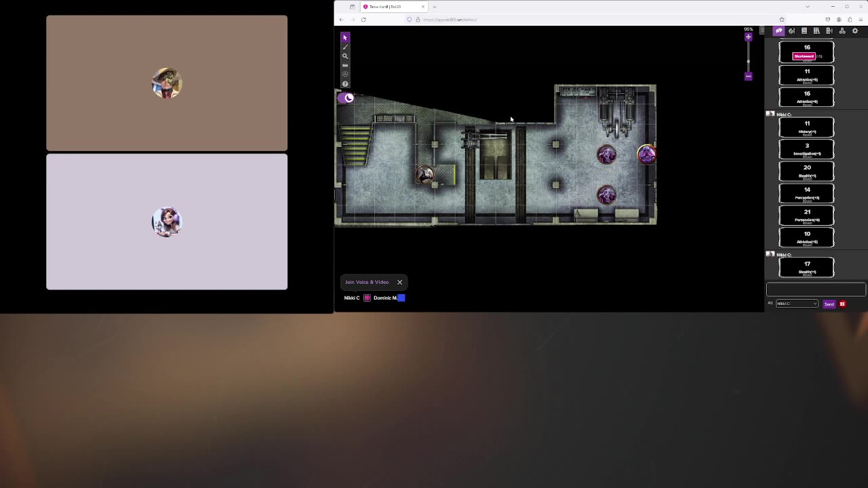Image resolution: width=868 pixels, height=488 pixels.
Task: Click the top participant avatar
Action: coord(167,83)
